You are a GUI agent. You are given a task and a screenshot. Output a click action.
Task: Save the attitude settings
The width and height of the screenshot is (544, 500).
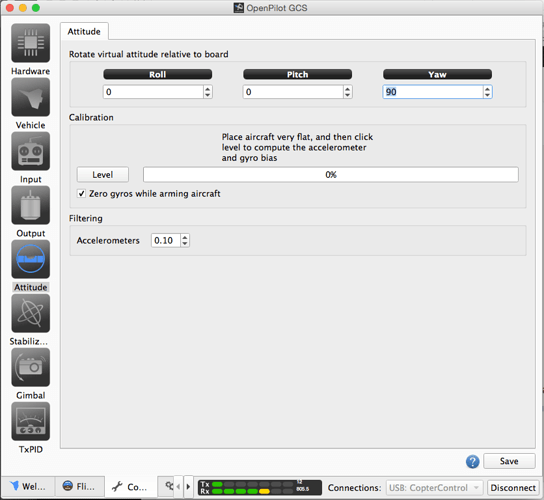click(509, 461)
